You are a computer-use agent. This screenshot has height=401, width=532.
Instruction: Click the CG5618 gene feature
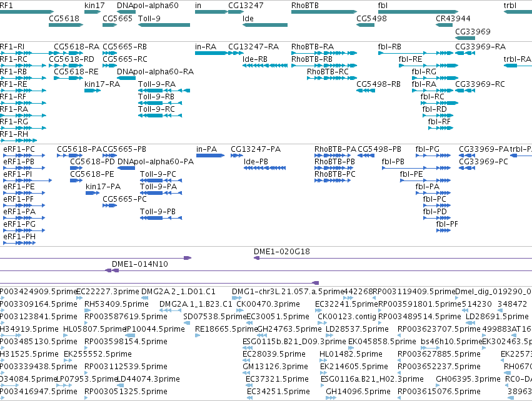tap(66, 25)
